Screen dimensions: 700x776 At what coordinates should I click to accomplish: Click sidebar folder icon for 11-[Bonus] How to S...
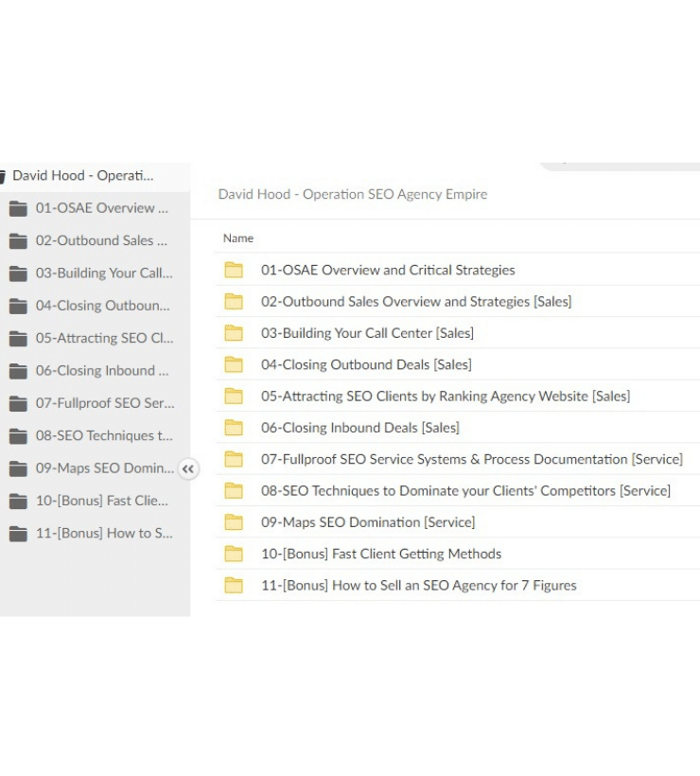18,534
